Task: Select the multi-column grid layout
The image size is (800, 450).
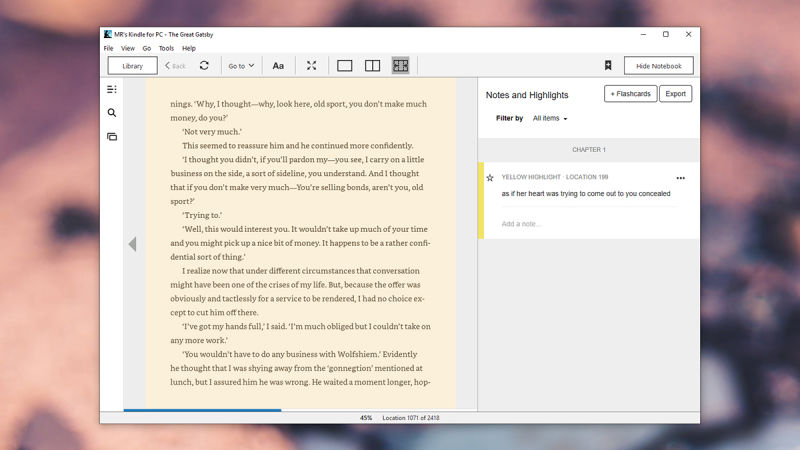Action: click(x=401, y=65)
